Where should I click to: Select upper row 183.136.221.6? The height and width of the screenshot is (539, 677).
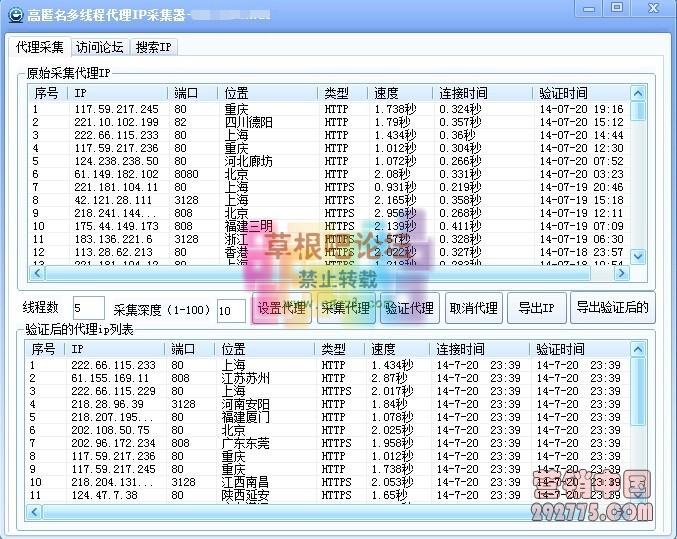329,239
